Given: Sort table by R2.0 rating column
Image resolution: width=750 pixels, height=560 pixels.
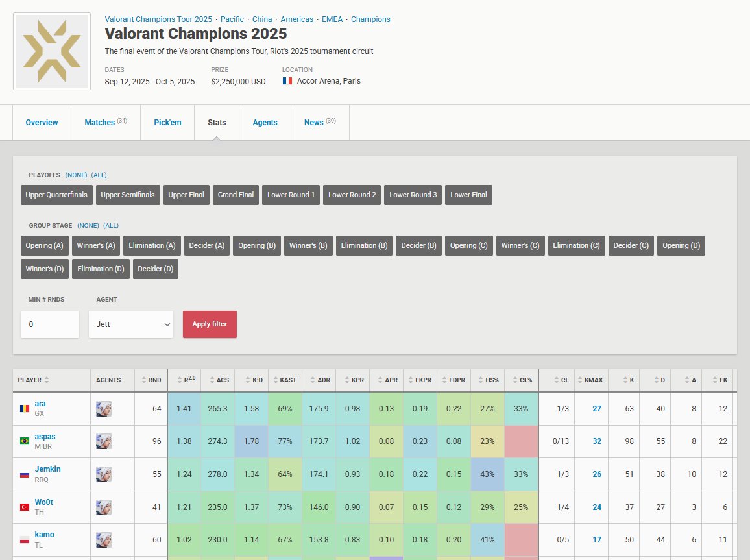Looking at the screenshot, I should point(186,380).
